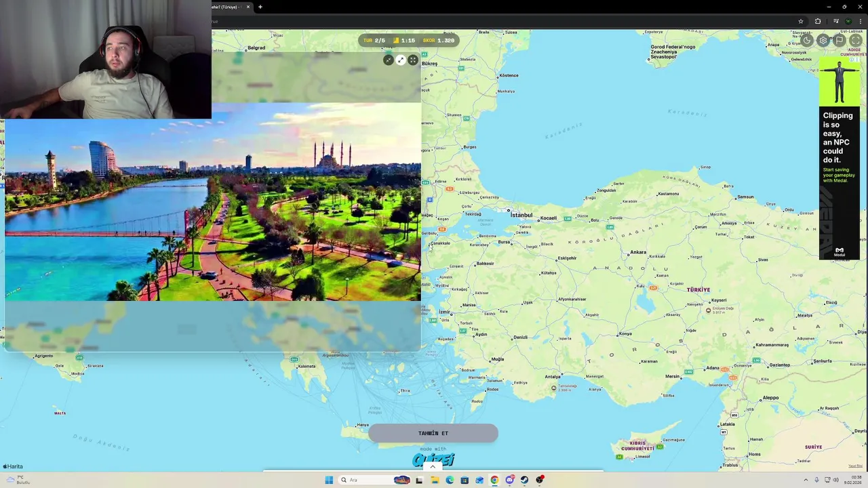
Task: Click Sivas on the map
Action: click(x=762, y=260)
